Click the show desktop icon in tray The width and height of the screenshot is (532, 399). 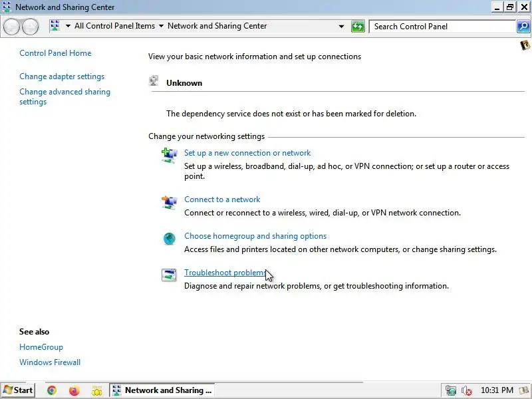pos(525,390)
